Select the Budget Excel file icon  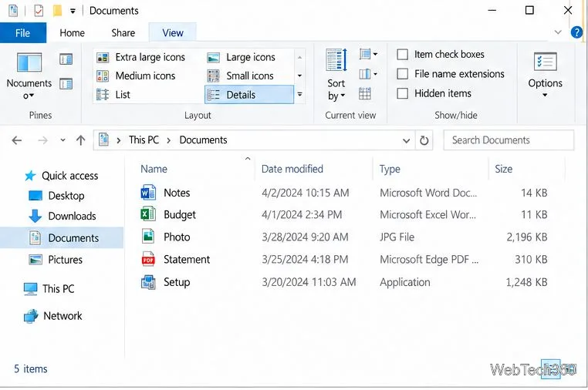[x=148, y=214]
